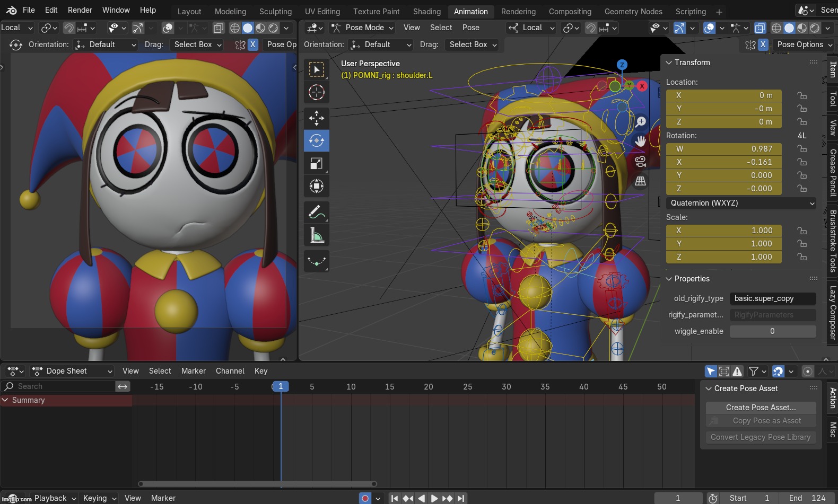Toggle show gizmos in right viewport
The height and width of the screenshot is (504, 838).
tap(679, 28)
